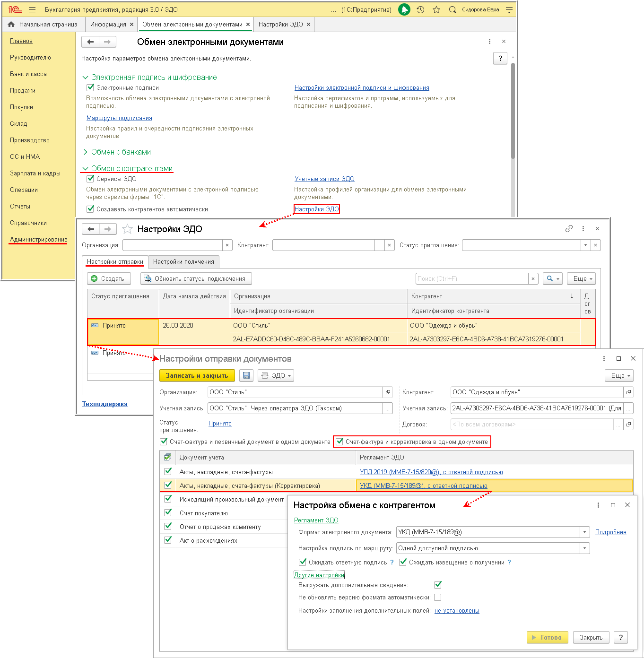Select Настройки отправки tab
Image resolution: width=644 pixels, height=659 pixels.
pos(115,262)
